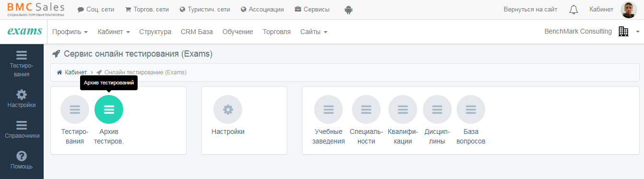Click the user avatar photo
Screen dimensions: 644x179
tap(628, 10)
